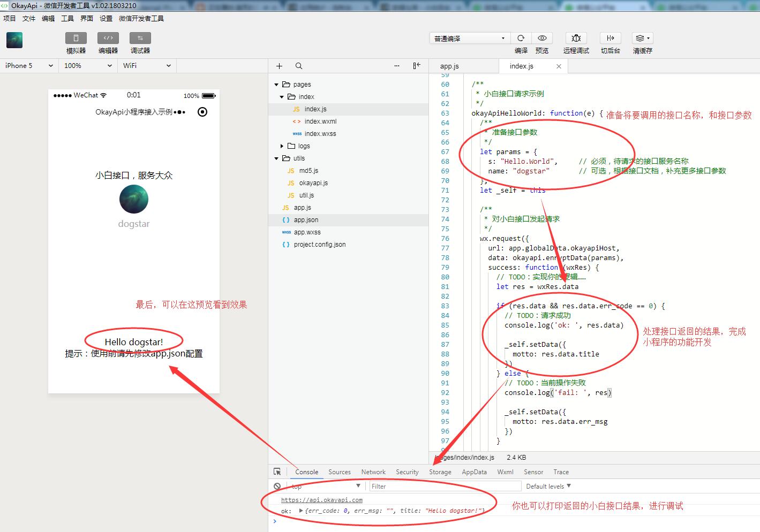This screenshot has height=532, width=760.
Task: Click the plus icon to add file
Action: (279, 66)
